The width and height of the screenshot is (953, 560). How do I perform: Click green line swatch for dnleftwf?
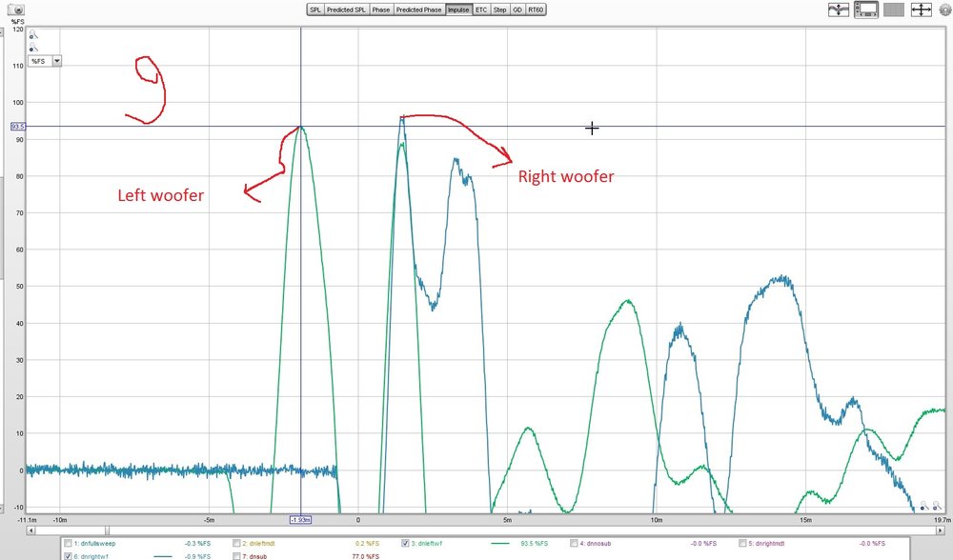tap(499, 543)
